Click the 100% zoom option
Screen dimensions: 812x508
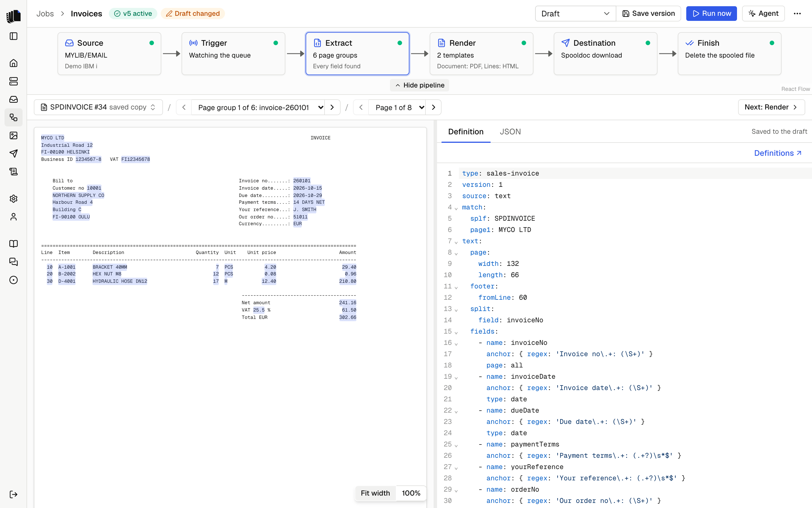click(x=411, y=493)
